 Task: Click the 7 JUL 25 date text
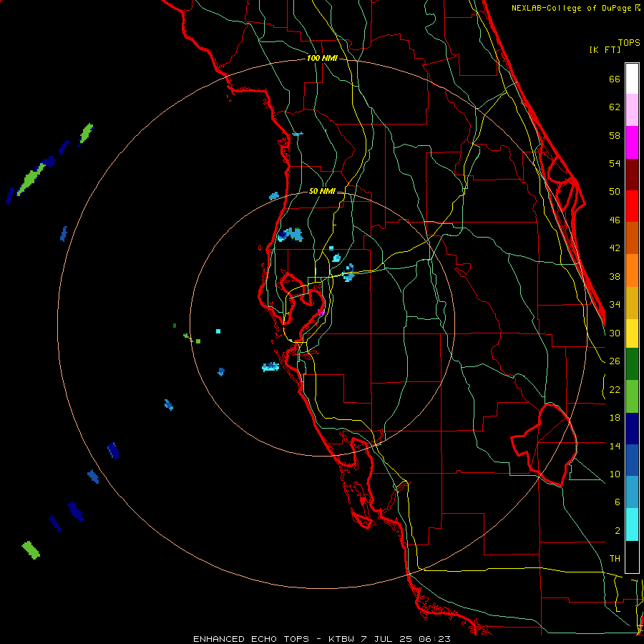388,639
